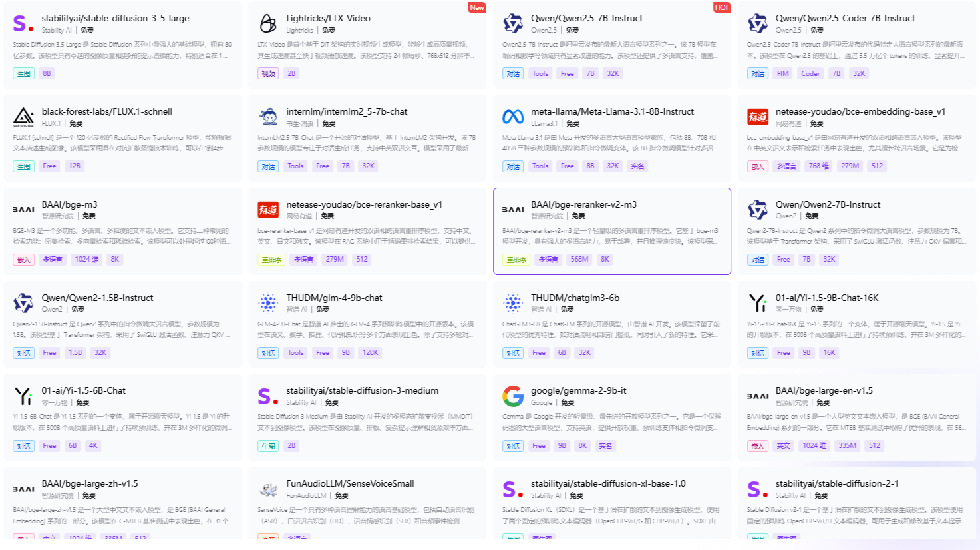Open the THUDM/glm-4-9b-chat model title
Viewport: 980px width, 550px height.
(334, 298)
